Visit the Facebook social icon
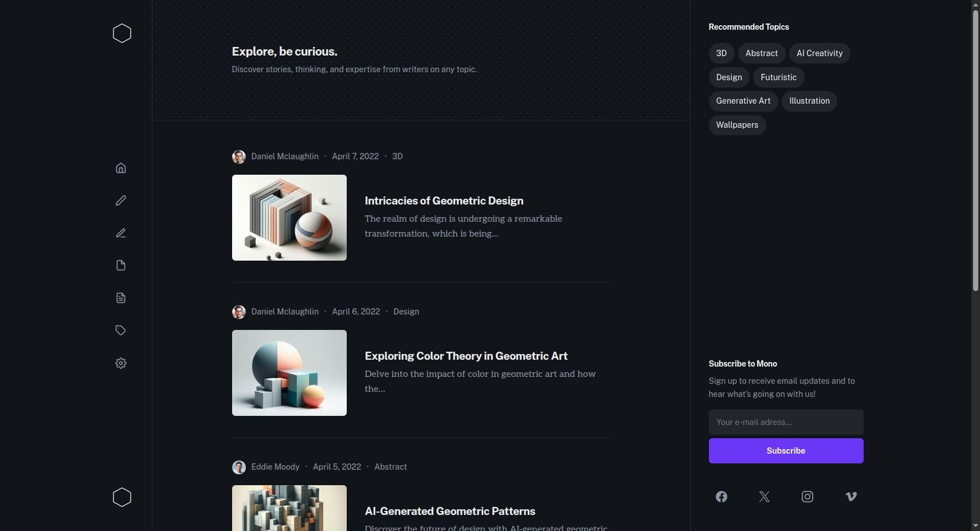 (x=722, y=497)
